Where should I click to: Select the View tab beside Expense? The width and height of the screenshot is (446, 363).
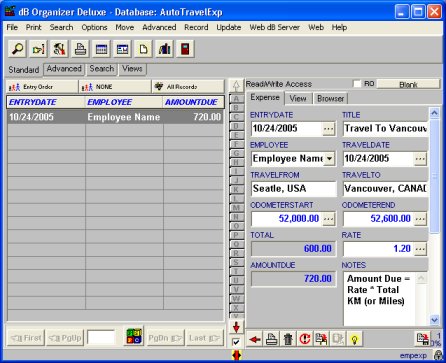click(298, 99)
